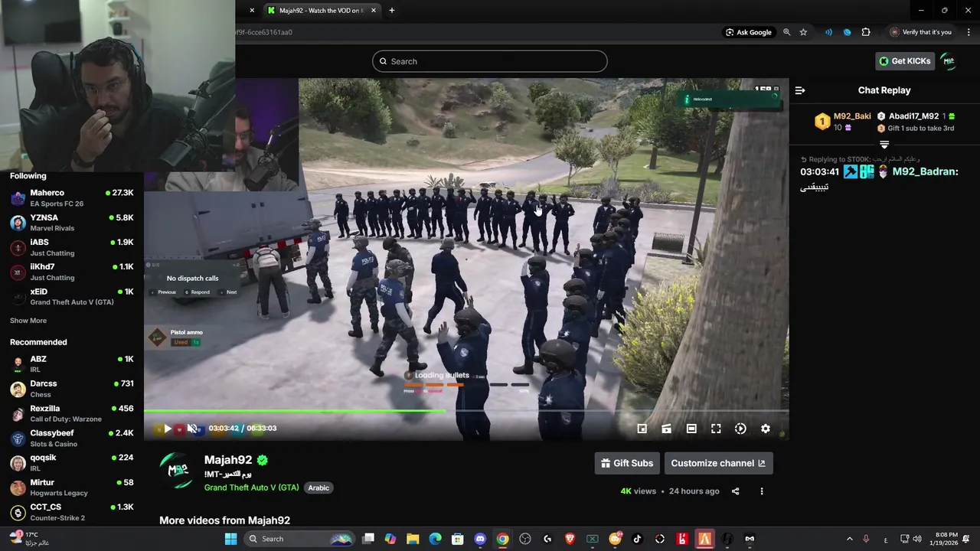Open Chrome from taskbar
Screen dimensions: 980x551
tap(502, 539)
